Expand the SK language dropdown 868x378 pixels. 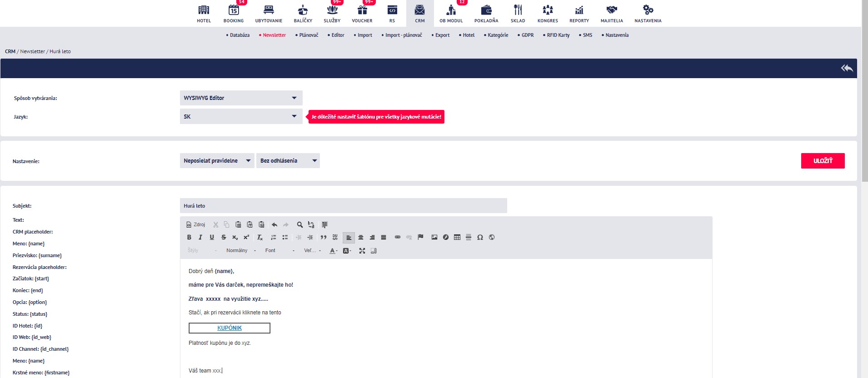tap(241, 117)
